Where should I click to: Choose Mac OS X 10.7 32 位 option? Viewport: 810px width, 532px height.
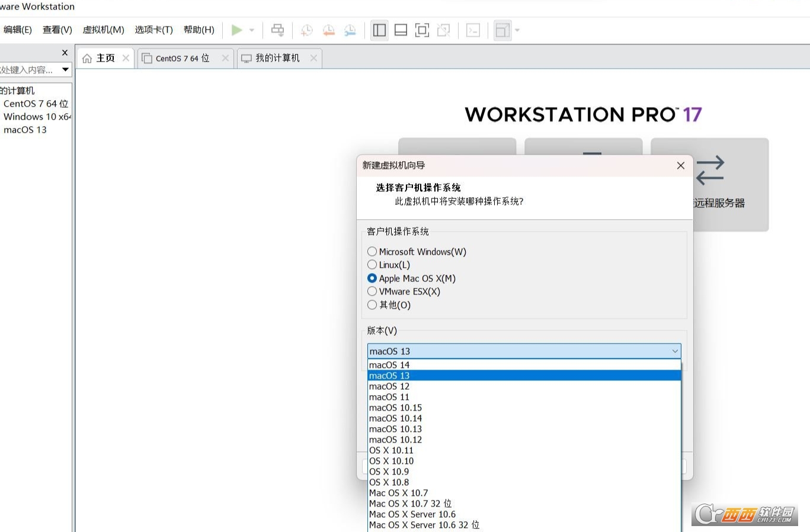(524, 504)
